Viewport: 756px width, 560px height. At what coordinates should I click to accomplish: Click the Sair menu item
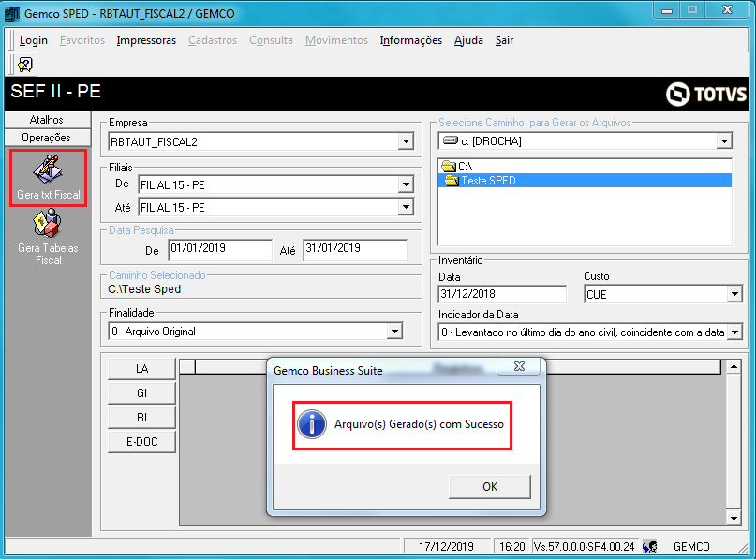pos(504,40)
